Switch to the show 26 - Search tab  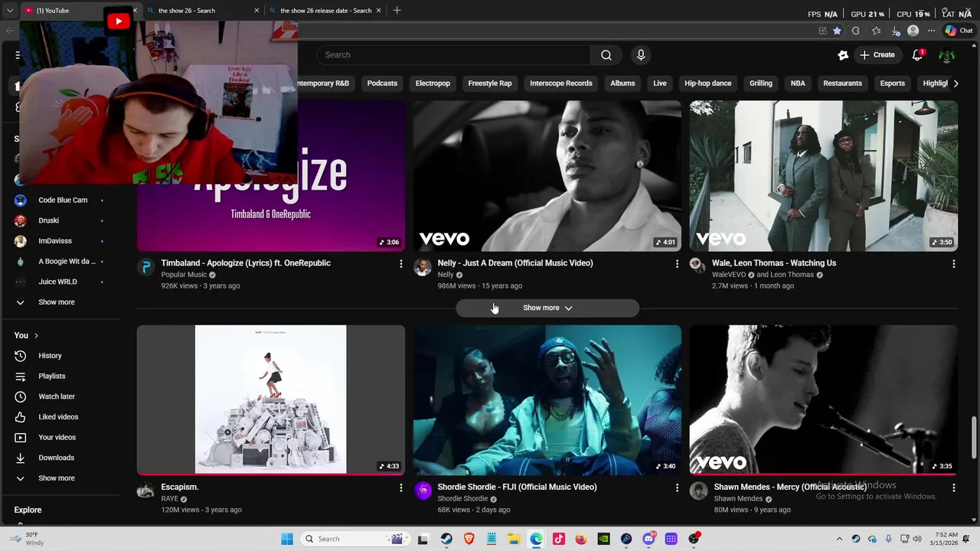tap(202, 11)
